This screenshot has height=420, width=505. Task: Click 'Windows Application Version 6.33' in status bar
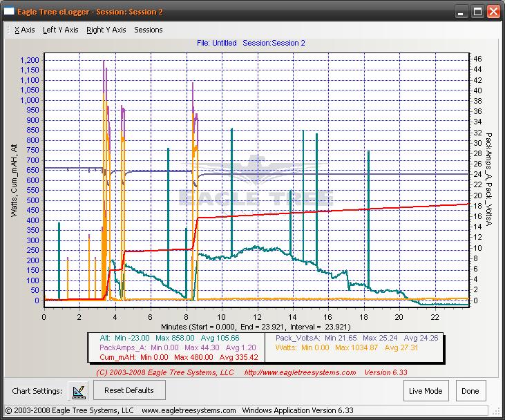pos(298,410)
